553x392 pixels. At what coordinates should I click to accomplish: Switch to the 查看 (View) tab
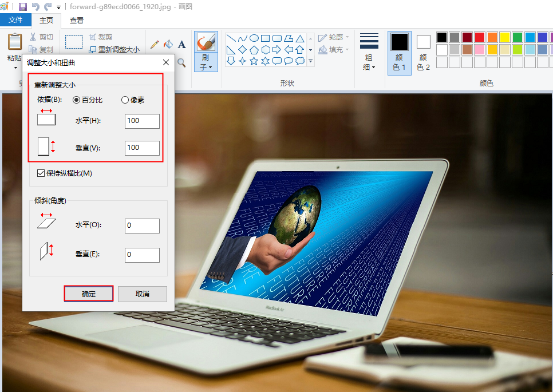(x=77, y=21)
